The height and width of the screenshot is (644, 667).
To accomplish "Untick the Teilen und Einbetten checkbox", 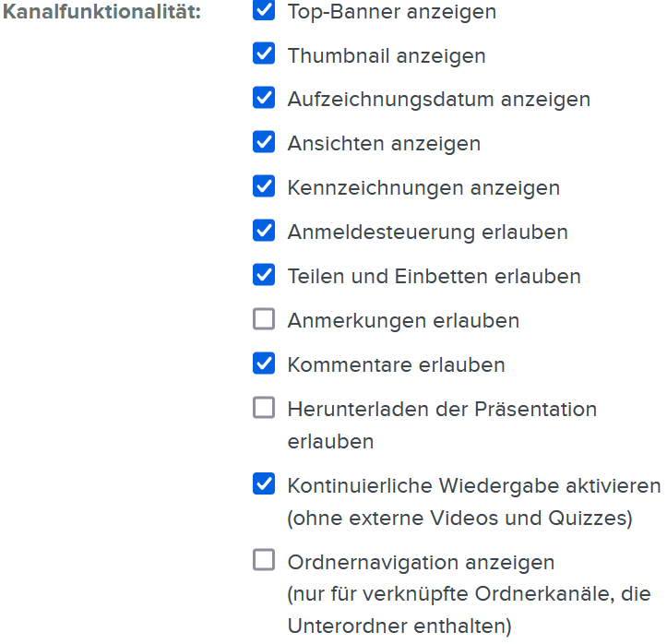I will tap(264, 275).
